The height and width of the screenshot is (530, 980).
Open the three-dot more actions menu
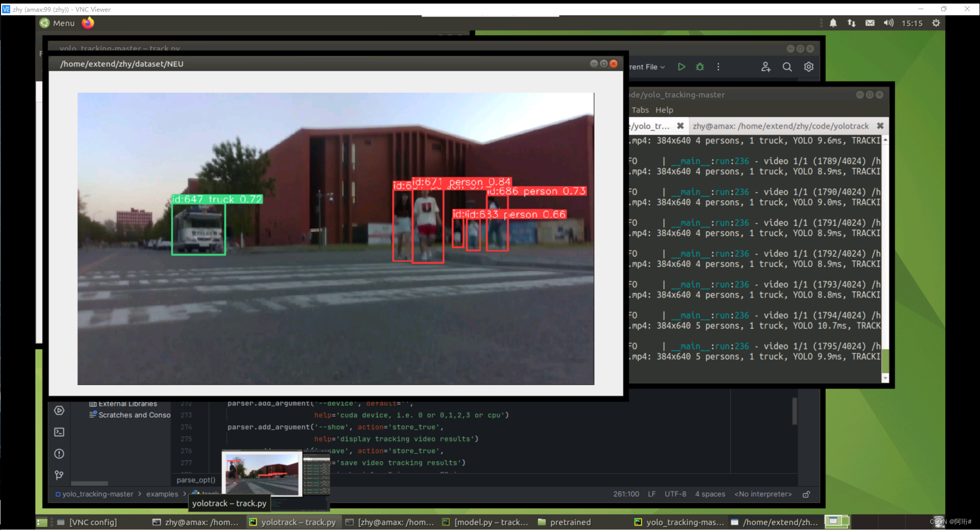(718, 67)
